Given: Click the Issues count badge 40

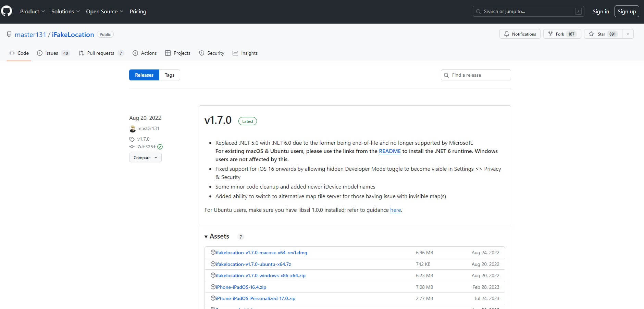Looking at the screenshot, I should pyautogui.click(x=65, y=53).
